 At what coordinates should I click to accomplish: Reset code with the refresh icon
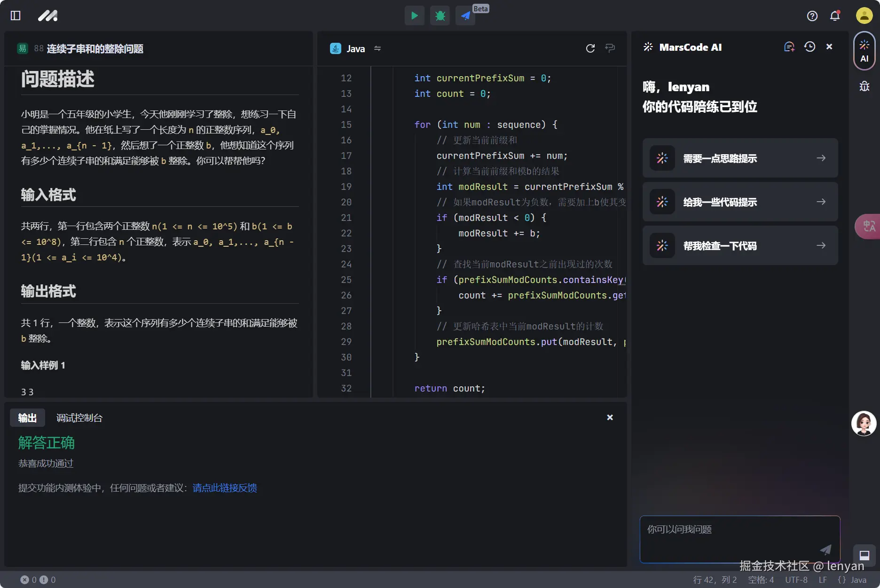pyautogui.click(x=590, y=48)
